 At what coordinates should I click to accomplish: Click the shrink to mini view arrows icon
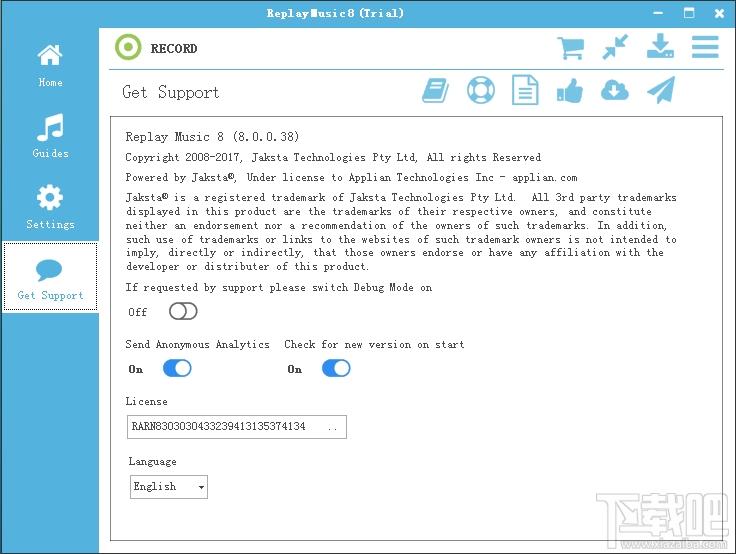click(x=615, y=47)
